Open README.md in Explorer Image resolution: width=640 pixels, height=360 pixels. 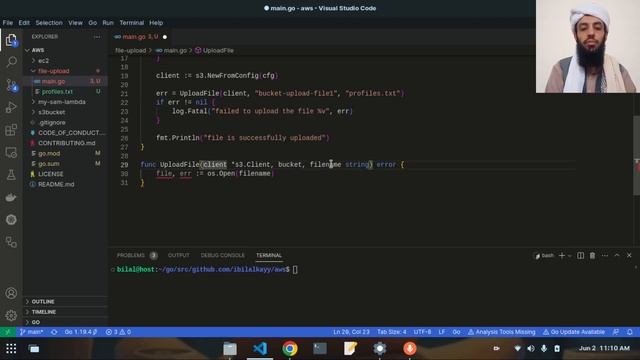tap(56, 184)
